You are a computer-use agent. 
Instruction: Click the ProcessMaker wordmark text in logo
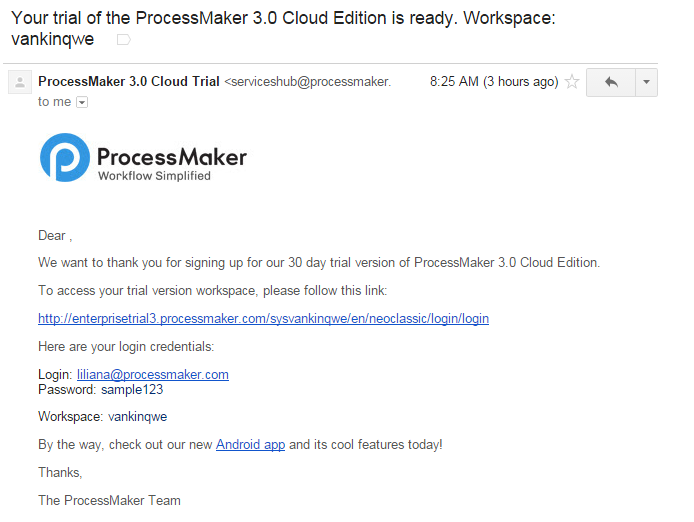click(172, 157)
